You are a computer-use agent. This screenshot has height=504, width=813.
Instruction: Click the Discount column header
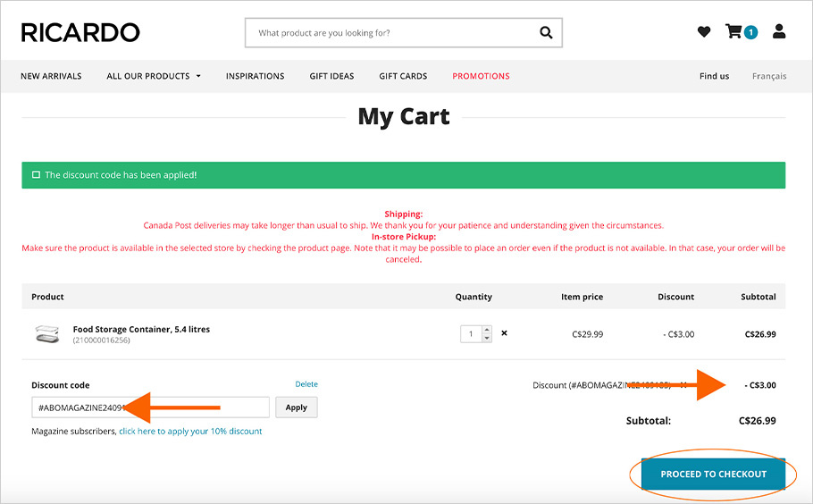(x=675, y=297)
